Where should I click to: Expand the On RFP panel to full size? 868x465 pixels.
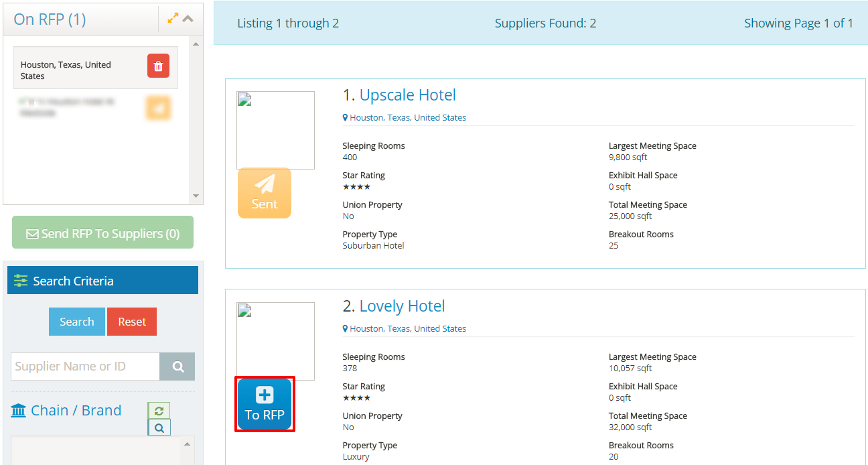(173, 19)
